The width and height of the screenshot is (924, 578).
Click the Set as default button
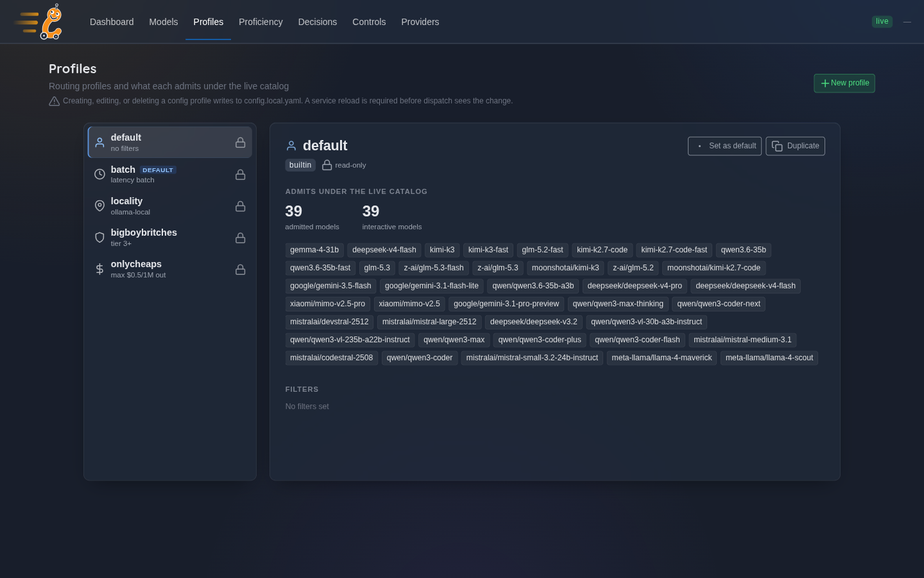pyautogui.click(x=724, y=146)
